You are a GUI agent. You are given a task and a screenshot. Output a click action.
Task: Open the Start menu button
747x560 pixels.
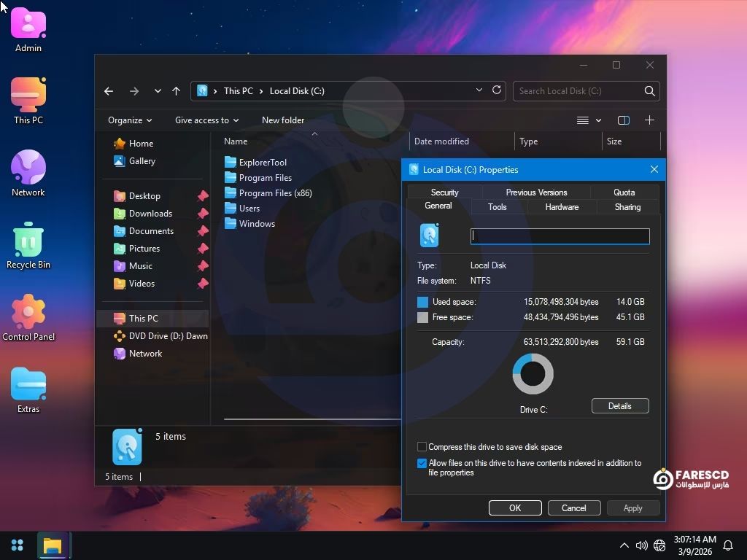pos(18,545)
